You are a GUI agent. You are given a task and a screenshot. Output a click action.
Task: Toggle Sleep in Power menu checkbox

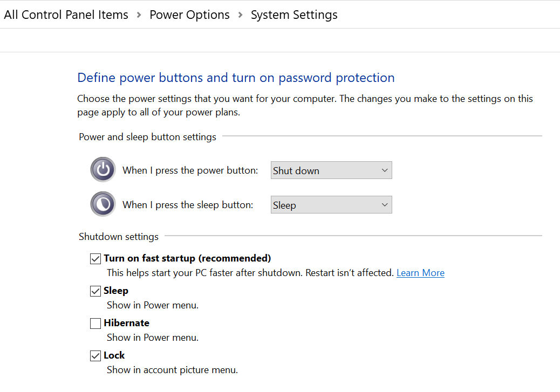click(95, 291)
